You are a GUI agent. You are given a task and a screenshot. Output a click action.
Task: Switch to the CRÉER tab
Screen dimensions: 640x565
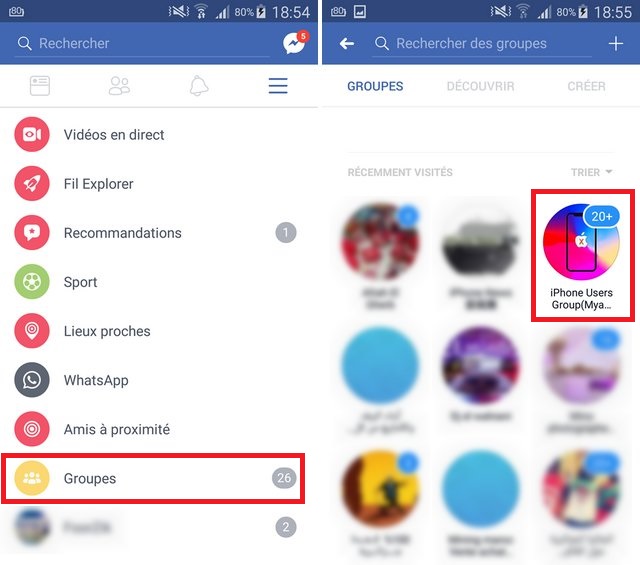[586, 86]
